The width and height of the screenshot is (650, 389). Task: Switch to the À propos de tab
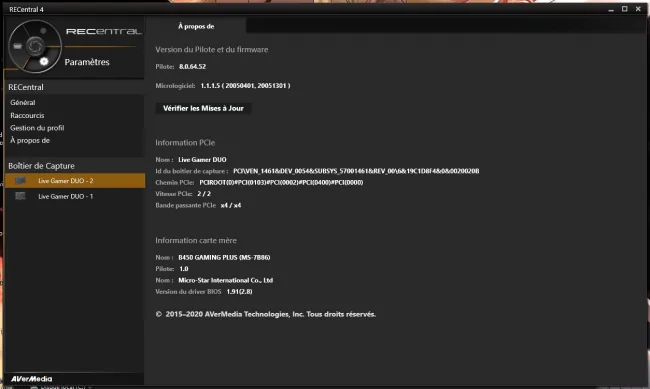196,26
